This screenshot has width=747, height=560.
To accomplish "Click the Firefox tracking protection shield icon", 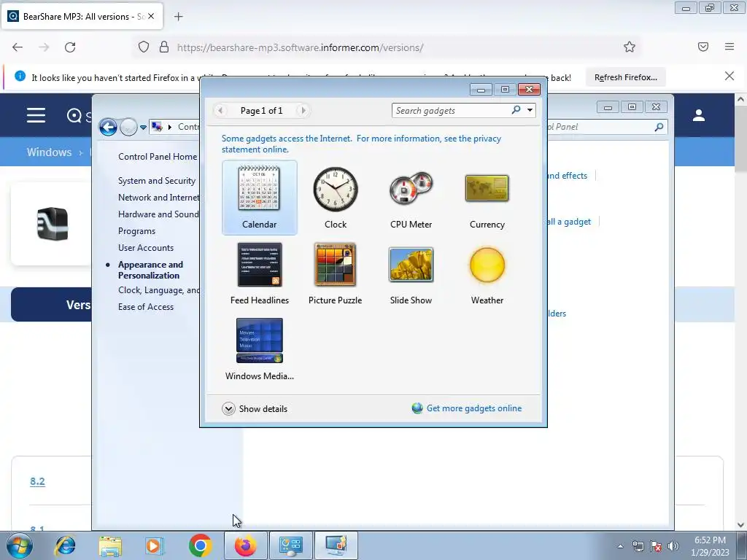I will click(144, 47).
